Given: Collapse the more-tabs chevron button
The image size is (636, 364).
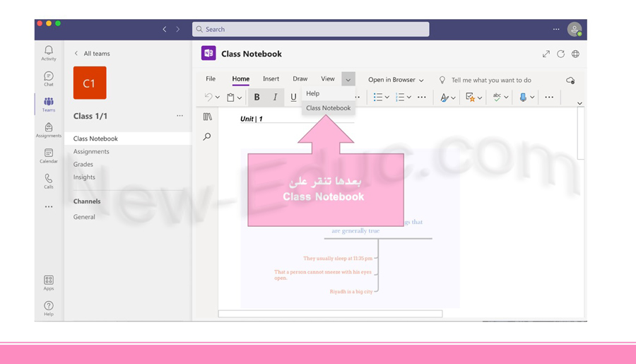Looking at the screenshot, I should click(x=348, y=79).
